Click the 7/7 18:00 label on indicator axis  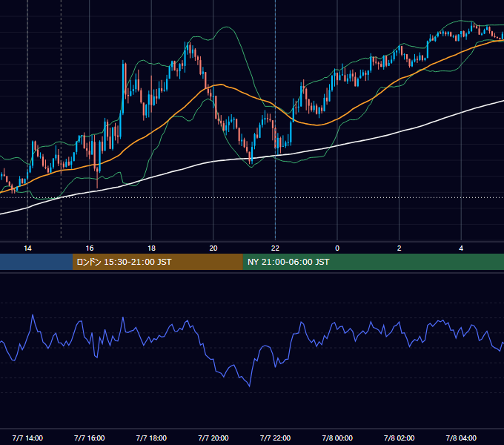click(151, 438)
